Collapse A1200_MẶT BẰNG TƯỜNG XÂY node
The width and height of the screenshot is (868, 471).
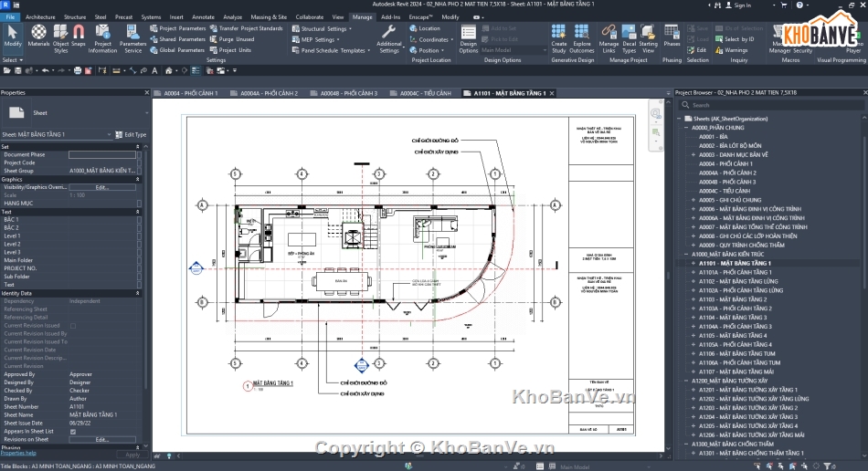click(686, 381)
